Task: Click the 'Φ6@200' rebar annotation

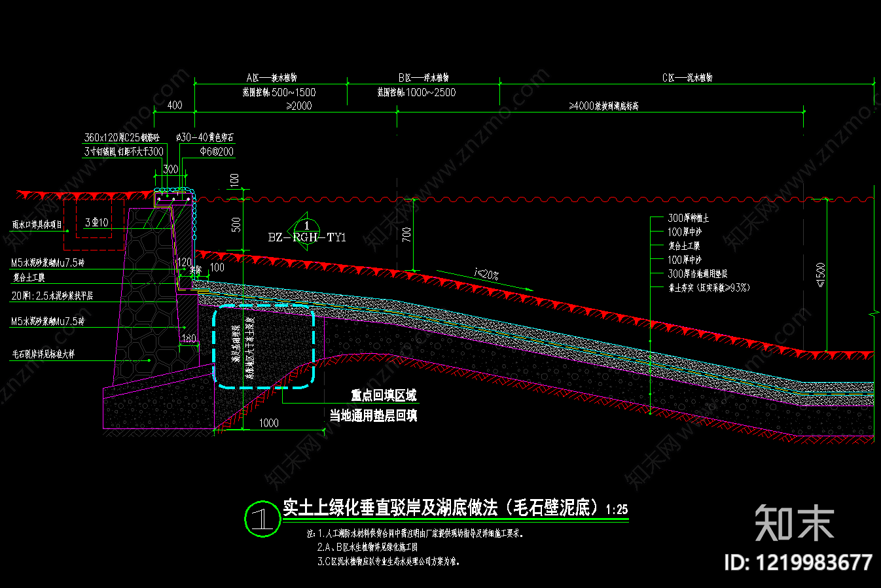Action: (217, 152)
